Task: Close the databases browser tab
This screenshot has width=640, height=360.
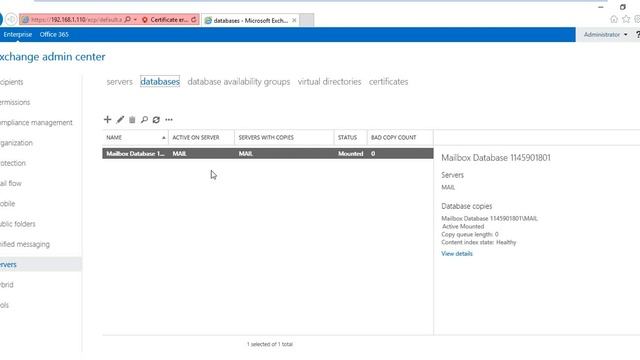Action: tap(294, 20)
